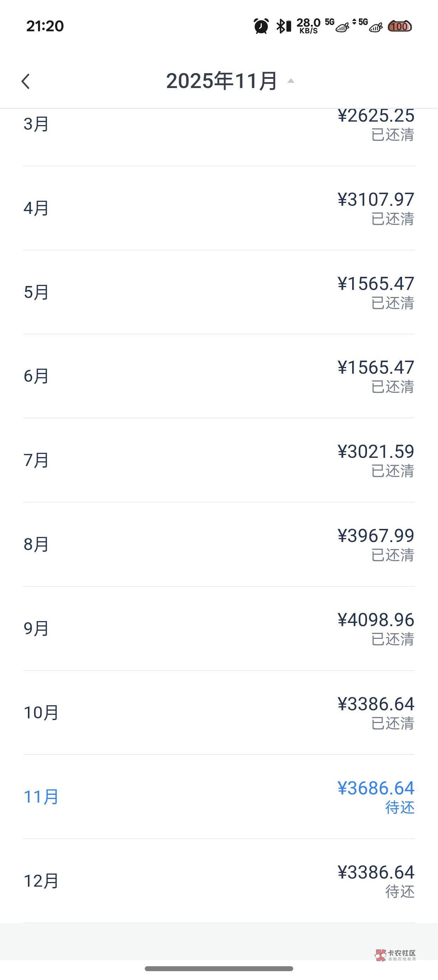Tap the alarm clock status icon
Viewport: 438px width, 980px height.
coord(261,26)
